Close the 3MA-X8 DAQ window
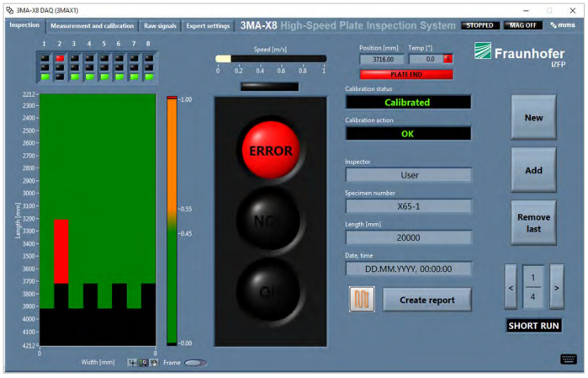 (x=573, y=10)
